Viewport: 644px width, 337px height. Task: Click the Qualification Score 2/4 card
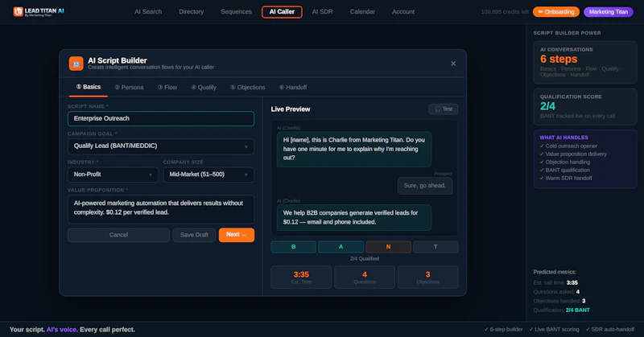(585, 107)
